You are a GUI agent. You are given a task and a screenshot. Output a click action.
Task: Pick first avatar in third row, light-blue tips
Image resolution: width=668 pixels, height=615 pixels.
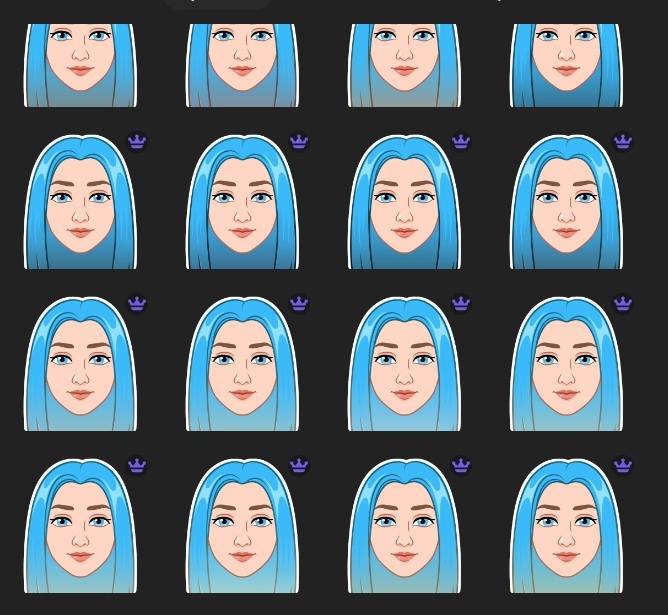coord(81,364)
